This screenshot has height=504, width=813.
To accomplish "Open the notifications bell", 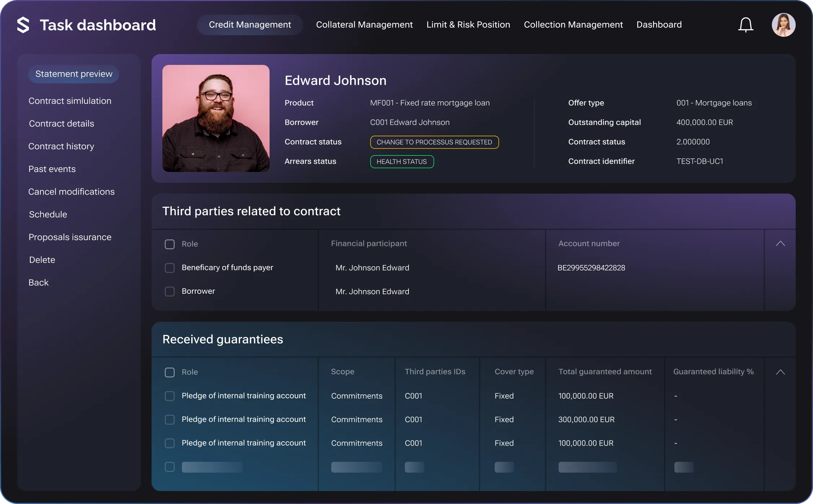I will pyautogui.click(x=746, y=25).
